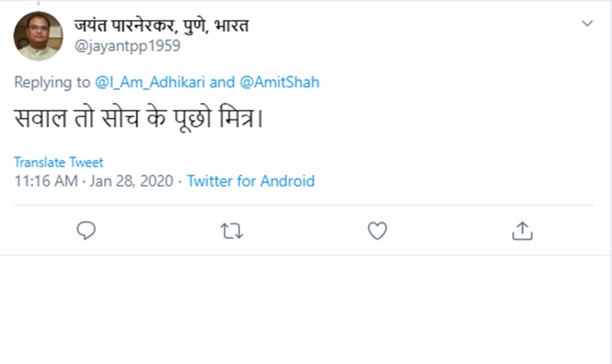Like the tweet with the heart icon

[377, 230]
